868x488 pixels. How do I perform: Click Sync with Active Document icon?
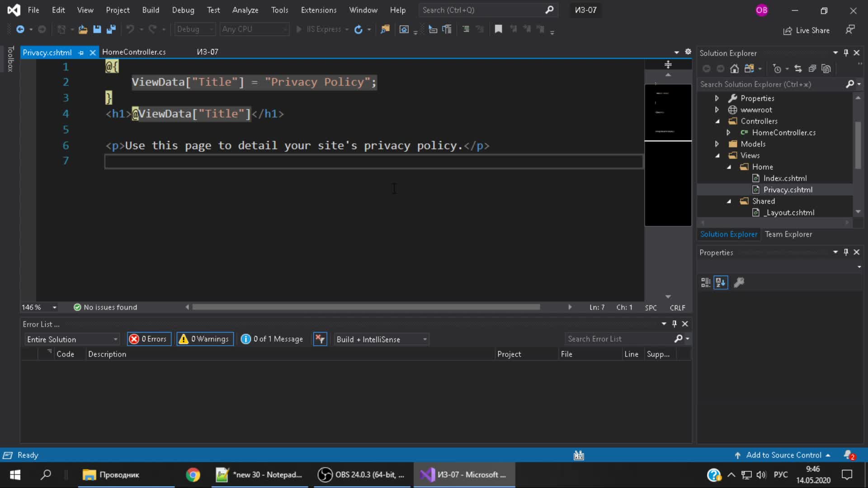click(x=798, y=69)
